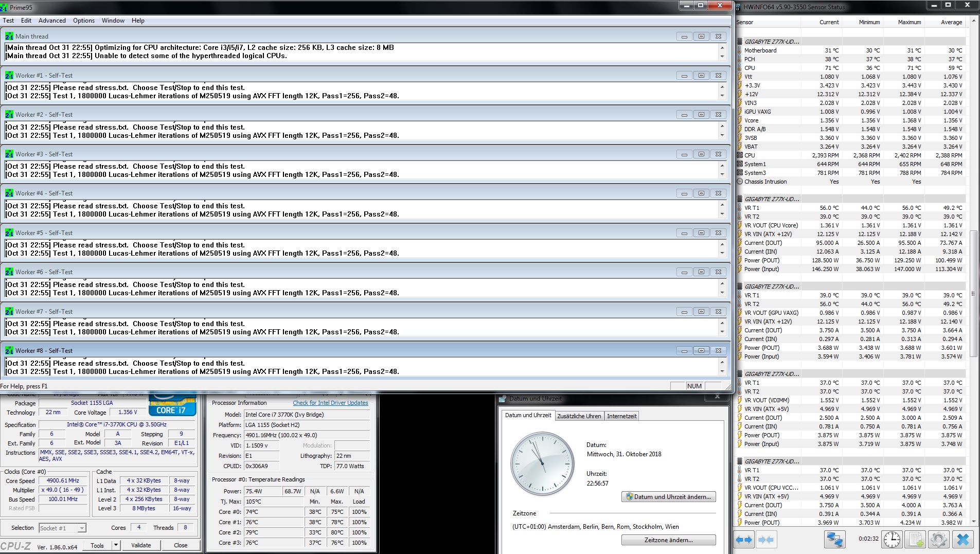The image size is (980, 554).
Task: Click the down scroll arrow in Worker #1 log
Action: pos(722,96)
